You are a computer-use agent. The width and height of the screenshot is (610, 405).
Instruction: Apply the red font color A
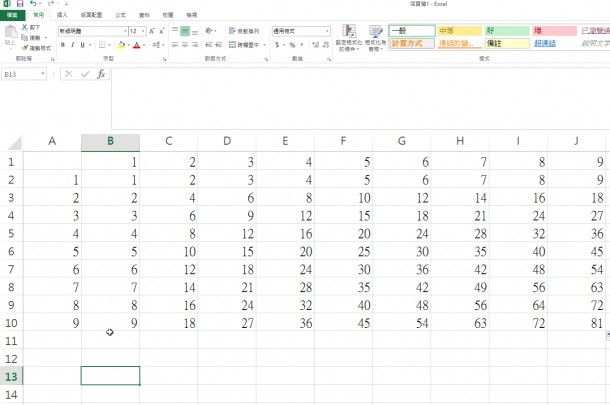[136, 45]
